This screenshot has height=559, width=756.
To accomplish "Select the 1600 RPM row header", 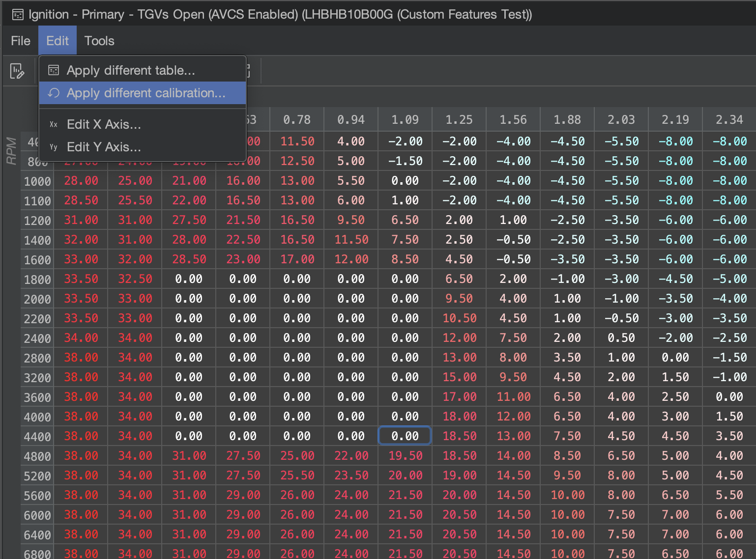I will point(37,260).
